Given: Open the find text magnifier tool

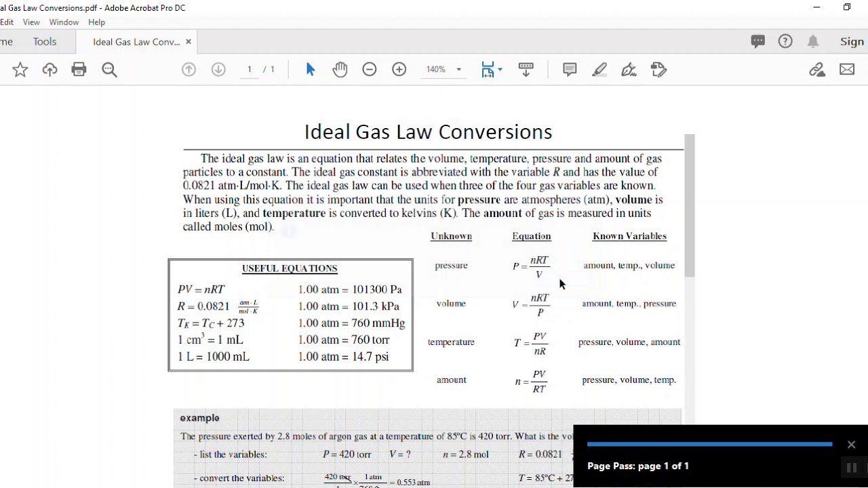Looking at the screenshot, I should point(109,69).
